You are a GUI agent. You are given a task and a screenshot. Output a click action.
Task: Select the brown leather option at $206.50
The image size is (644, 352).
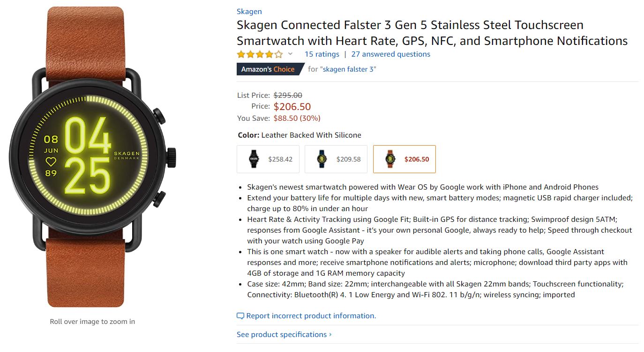click(404, 159)
